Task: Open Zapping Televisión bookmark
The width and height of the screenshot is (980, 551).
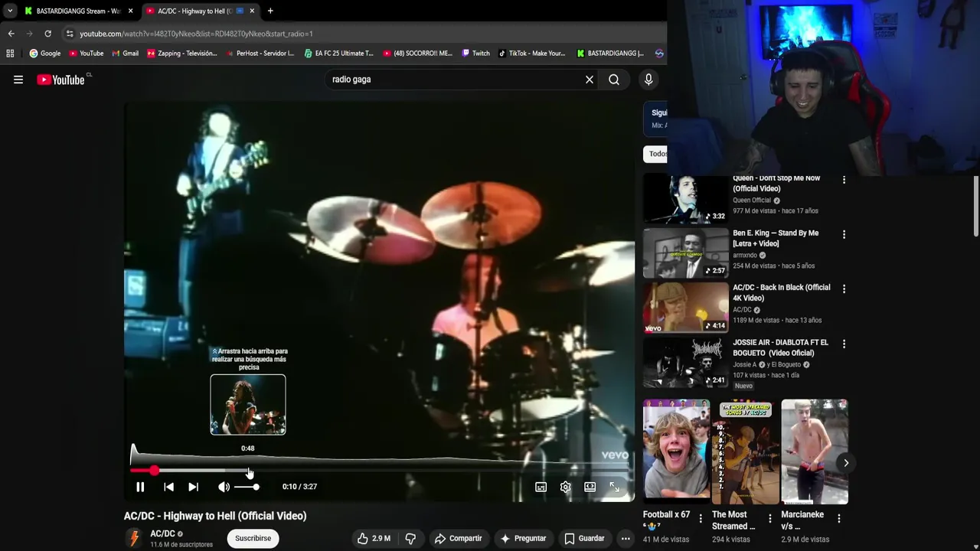Action: click(x=182, y=54)
